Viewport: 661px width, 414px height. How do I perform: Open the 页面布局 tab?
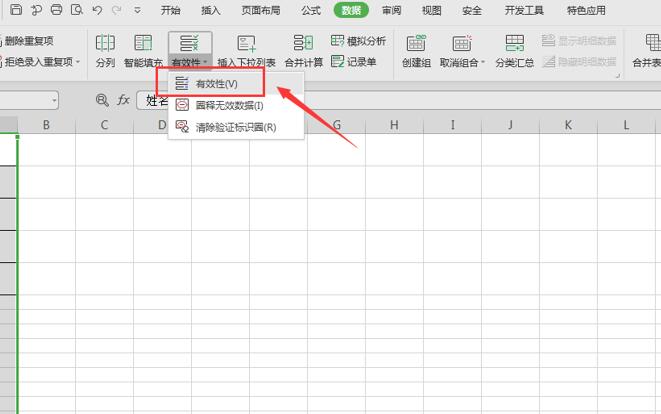[261, 10]
